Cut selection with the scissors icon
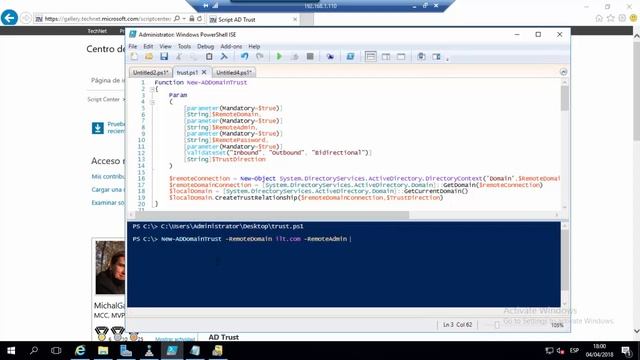640x360 pixels. point(179,57)
